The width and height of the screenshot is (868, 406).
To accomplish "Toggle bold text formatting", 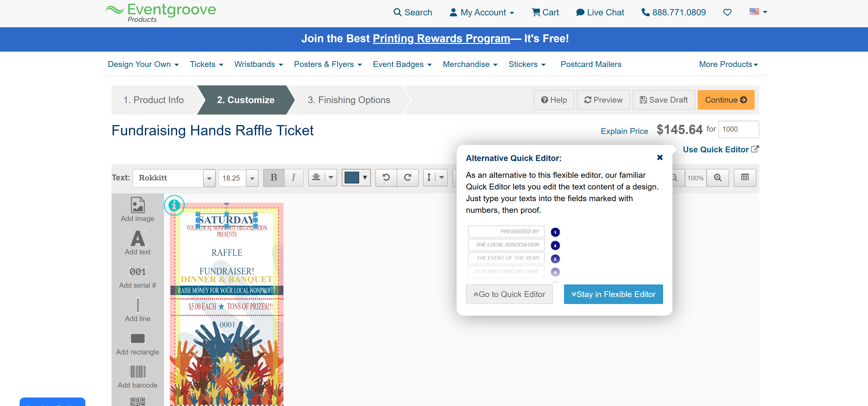I will [274, 178].
